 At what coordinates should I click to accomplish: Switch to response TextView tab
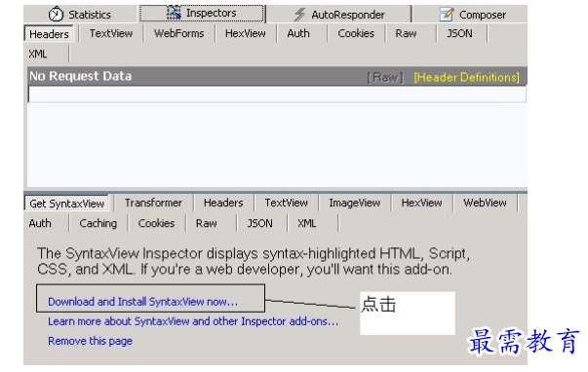click(286, 203)
